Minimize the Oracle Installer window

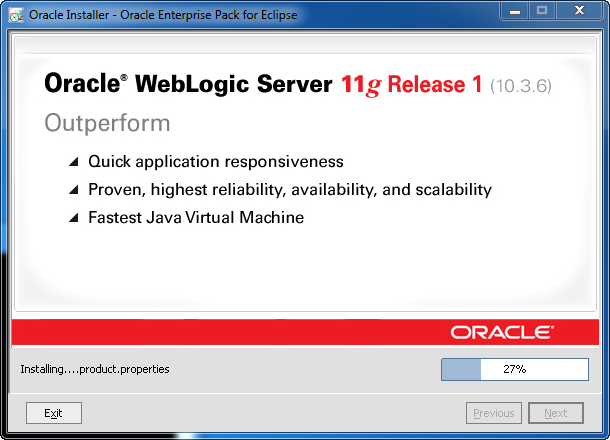[515, 11]
